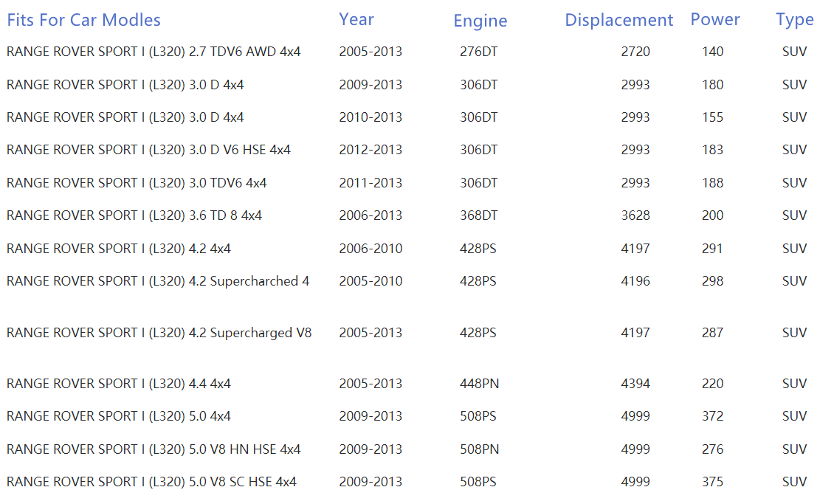
Task: Click the 3628 displacement value
Action: [x=635, y=215]
